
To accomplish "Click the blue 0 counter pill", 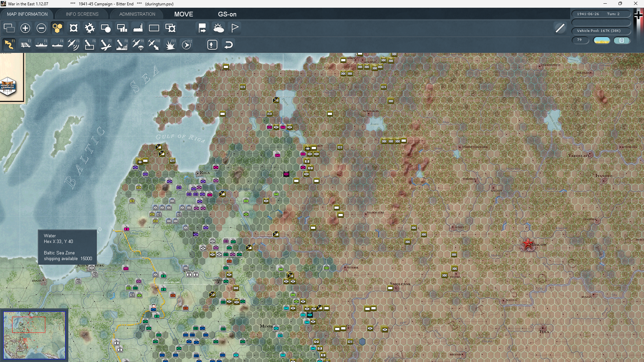I will (622, 40).
